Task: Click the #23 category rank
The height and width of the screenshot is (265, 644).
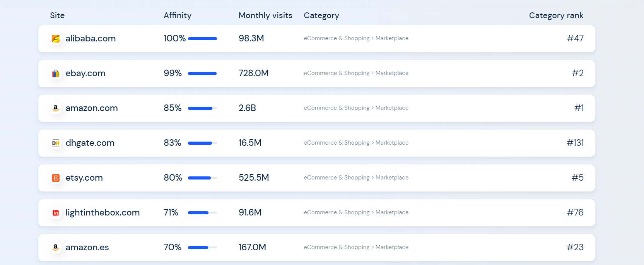Action: (576, 247)
